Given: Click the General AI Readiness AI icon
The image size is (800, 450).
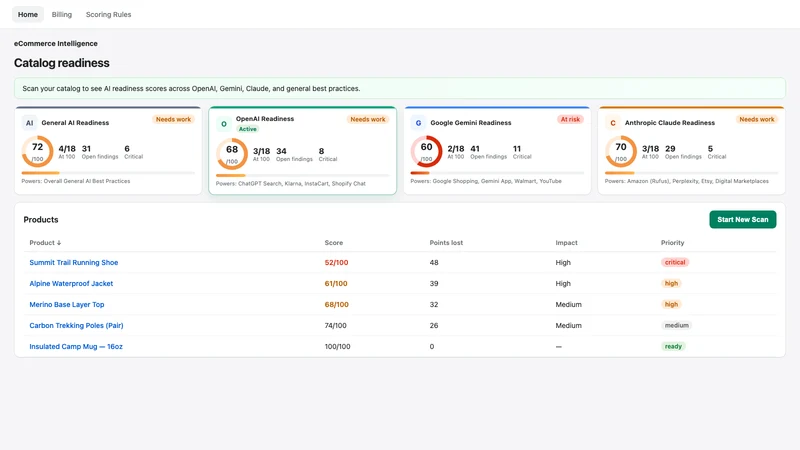Looking at the screenshot, I should pos(29,123).
